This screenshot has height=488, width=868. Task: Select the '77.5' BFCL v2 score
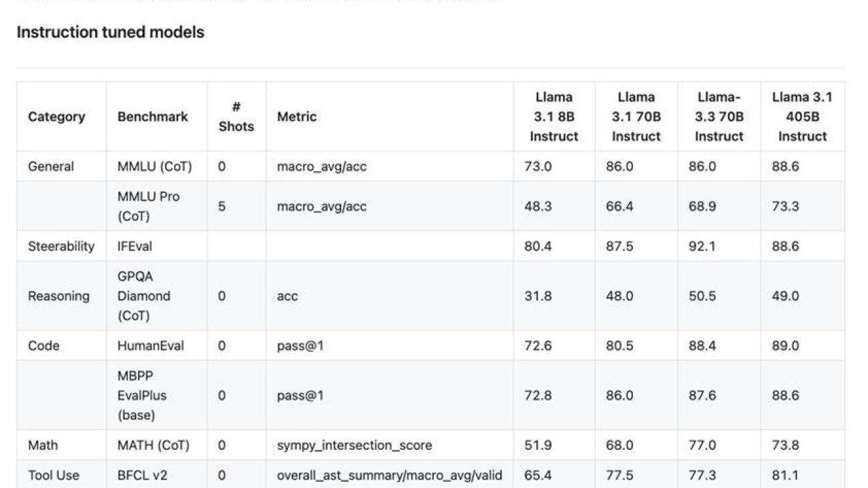tap(620, 475)
